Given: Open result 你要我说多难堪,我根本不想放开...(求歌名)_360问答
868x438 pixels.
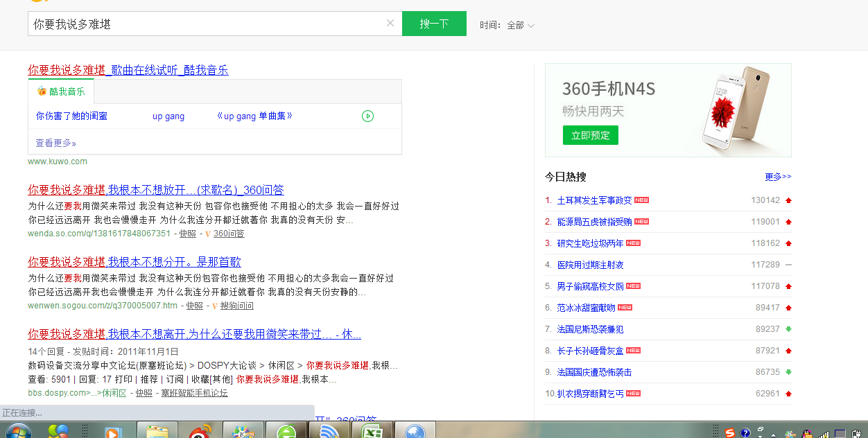Looking at the screenshot, I should click(x=156, y=190).
